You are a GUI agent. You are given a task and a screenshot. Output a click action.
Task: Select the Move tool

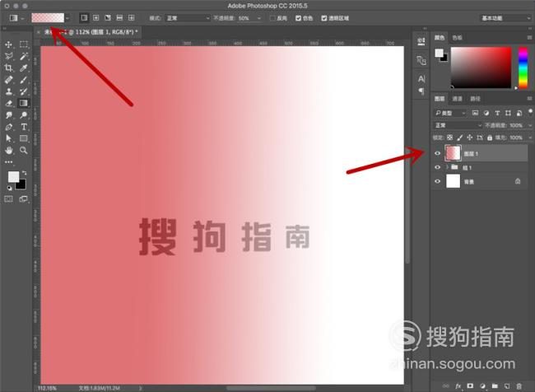8,44
